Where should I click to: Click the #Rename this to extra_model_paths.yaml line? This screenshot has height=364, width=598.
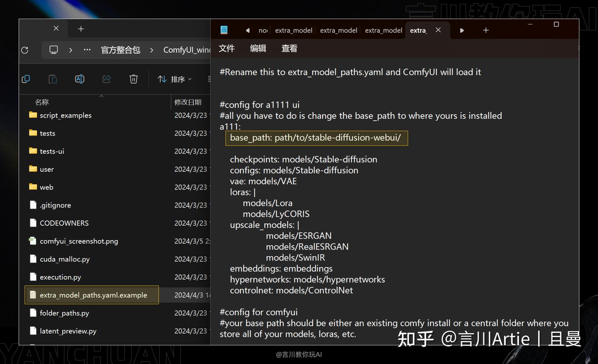(x=350, y=72)
